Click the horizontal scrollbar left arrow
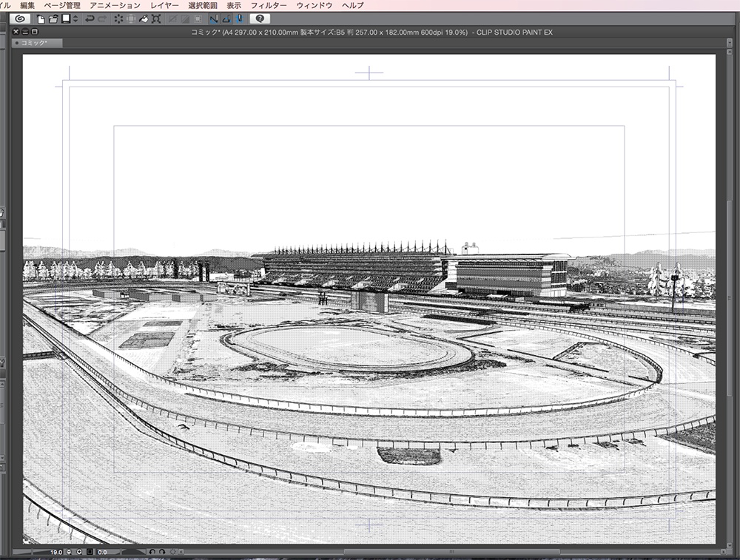Image resolution: width=740 pixels, height=560 pixels. point(182,552)
